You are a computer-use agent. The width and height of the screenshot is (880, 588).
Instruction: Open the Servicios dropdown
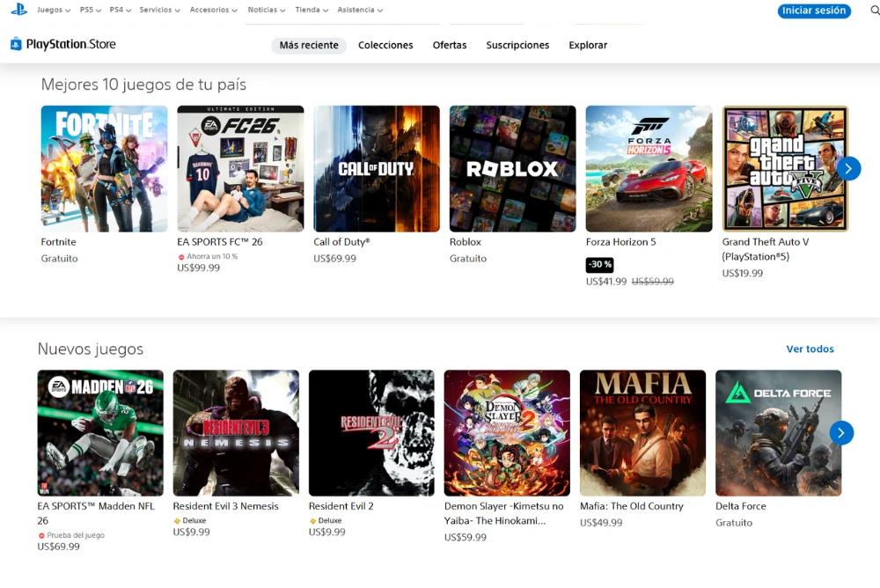click(158, 10)
